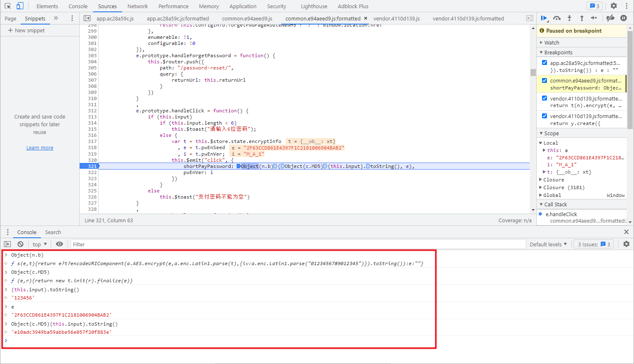Open the Adblock Plus panel tab
This screenshot has width=634, height=364.
click(x=353, y=6)
